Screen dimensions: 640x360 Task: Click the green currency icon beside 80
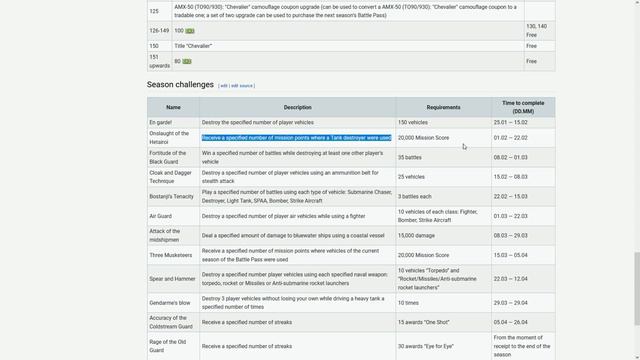[x=187, y=61]
